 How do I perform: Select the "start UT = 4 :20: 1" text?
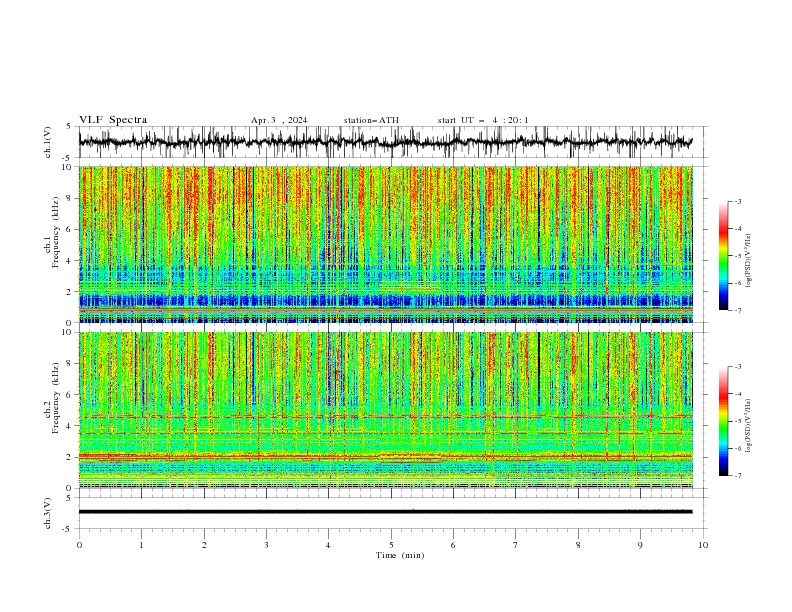coord(483,120)
